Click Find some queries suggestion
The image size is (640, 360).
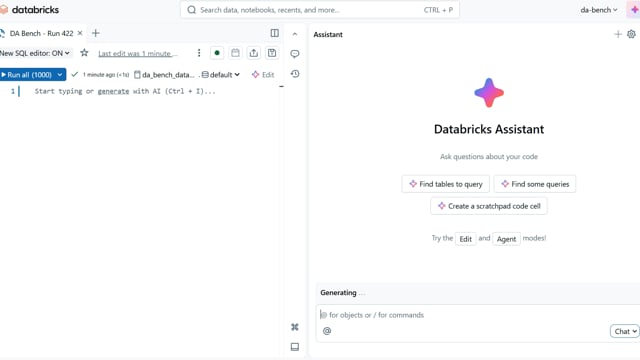[x=535, y=184]
